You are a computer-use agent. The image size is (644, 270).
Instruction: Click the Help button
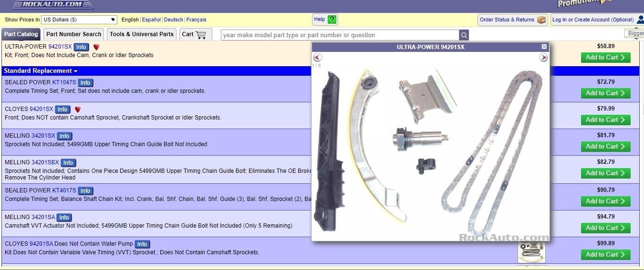click(325, 20)
